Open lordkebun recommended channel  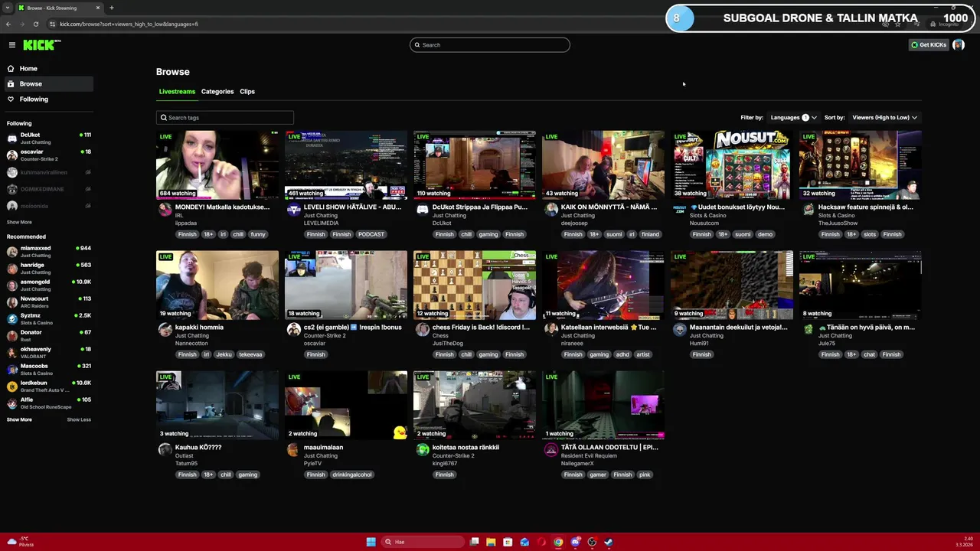click(47, 386)
